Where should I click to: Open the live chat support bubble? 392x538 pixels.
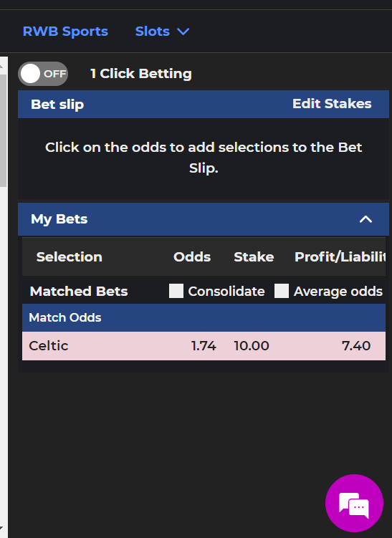[354, 503]
